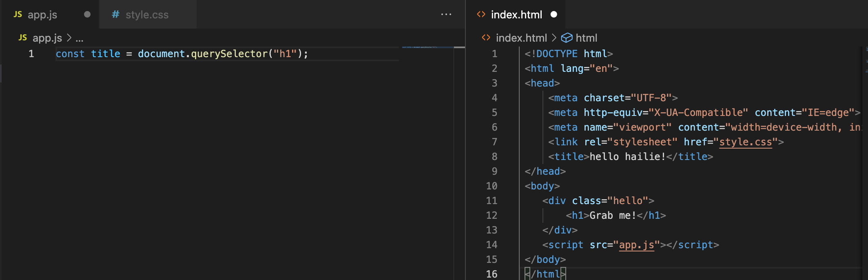This screenshot has width=868, height=280.
Task: Click "hello hailie!" title text
Action: coord(628,157)
